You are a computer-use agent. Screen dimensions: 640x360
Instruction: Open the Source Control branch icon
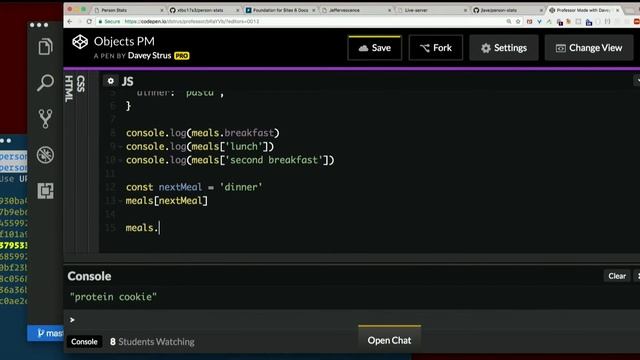45,119
